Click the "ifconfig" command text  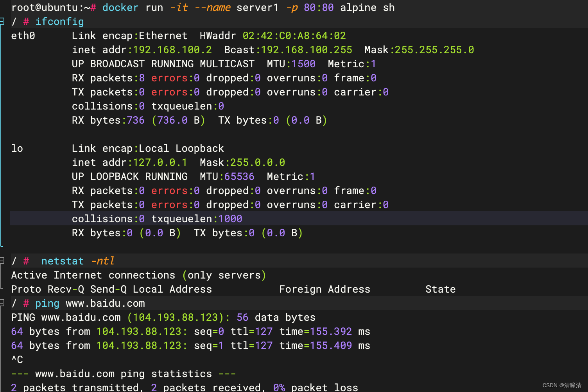(59, 22)
